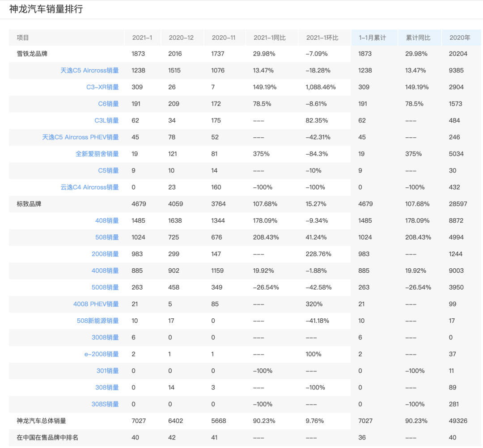Open the e-2008销量 link
The image size is (483, 448).
coord(102,354)
